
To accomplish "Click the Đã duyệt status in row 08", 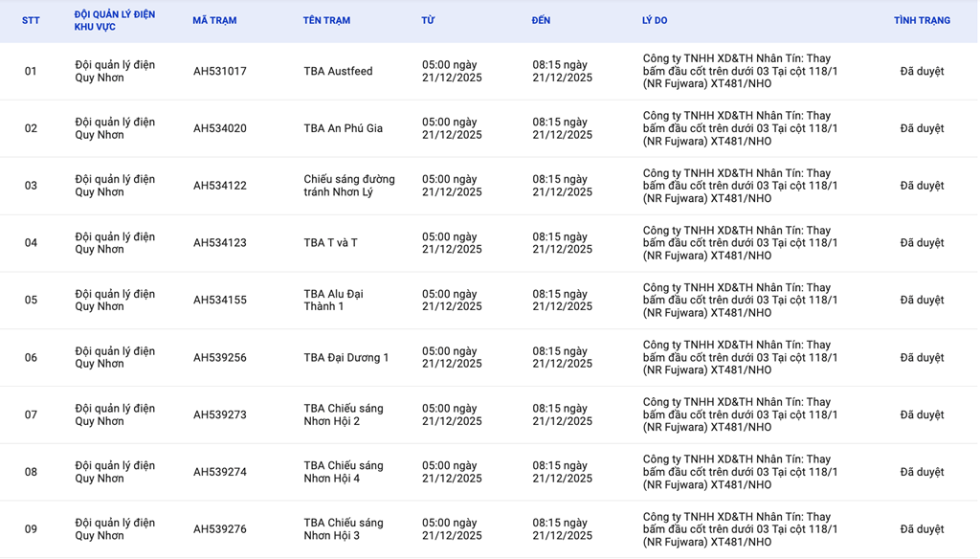I will (x=922, y=472).
